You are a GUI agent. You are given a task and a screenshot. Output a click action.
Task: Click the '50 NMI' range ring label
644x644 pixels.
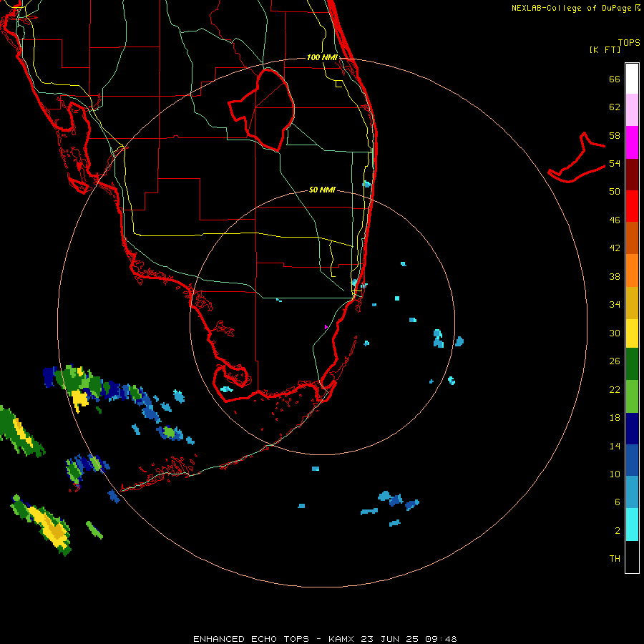point(322,190)
